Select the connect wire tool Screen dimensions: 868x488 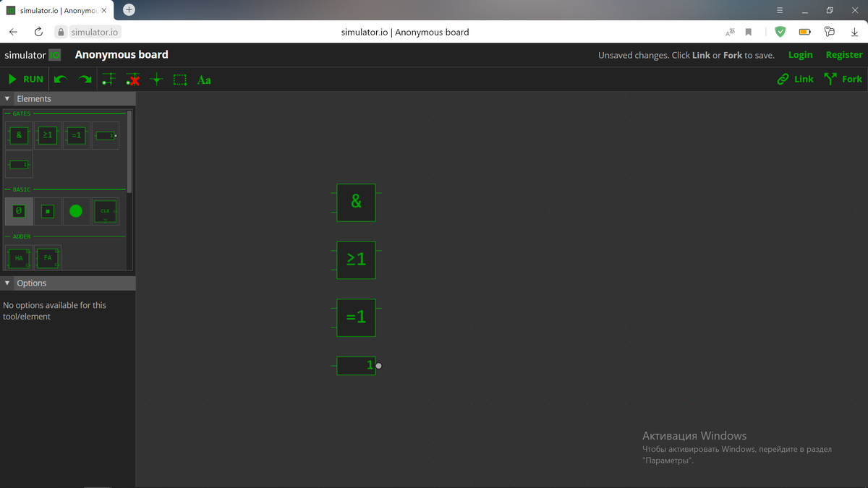[x=109, y=80]
